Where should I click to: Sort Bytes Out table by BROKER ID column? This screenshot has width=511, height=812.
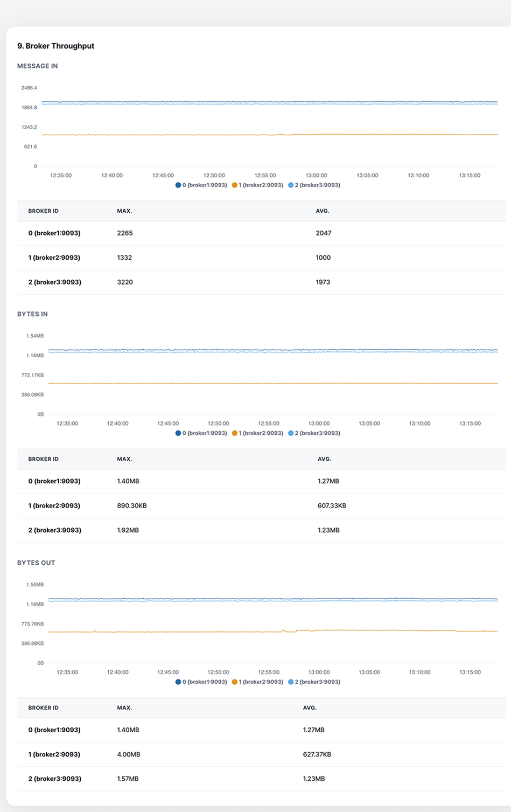click(x=43, y=707)
